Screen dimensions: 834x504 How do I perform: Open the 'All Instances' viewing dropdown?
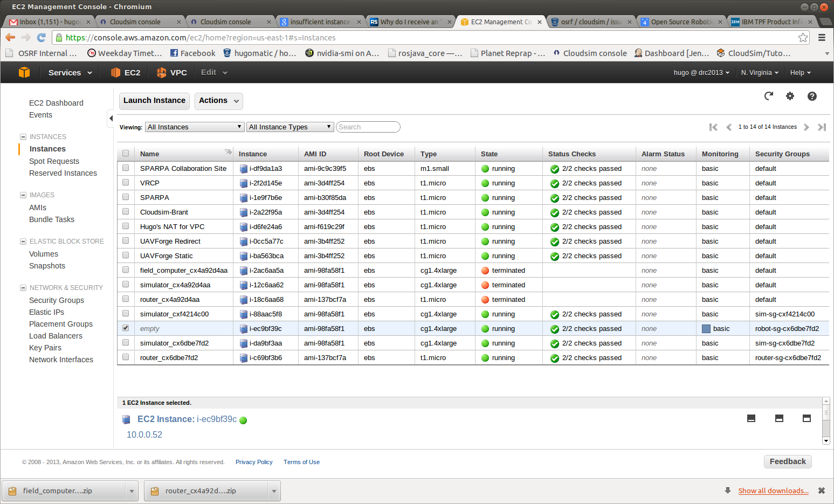click(x=194, y=127)
